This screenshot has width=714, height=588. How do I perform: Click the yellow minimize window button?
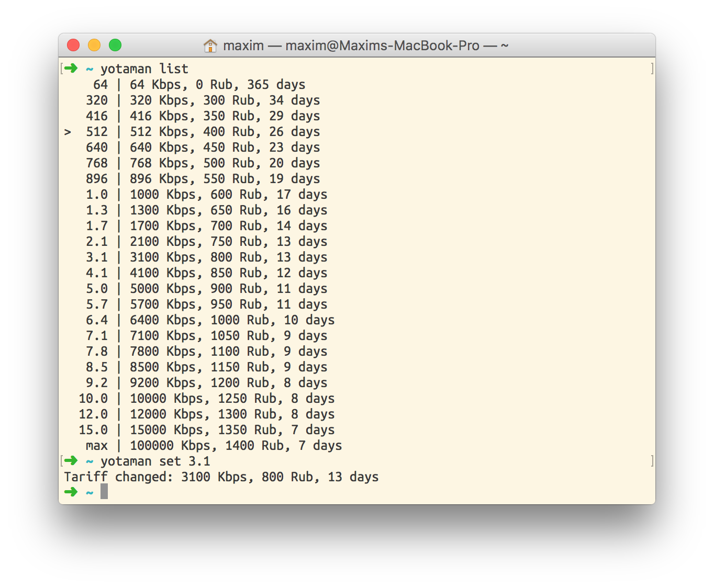[94, 46]
